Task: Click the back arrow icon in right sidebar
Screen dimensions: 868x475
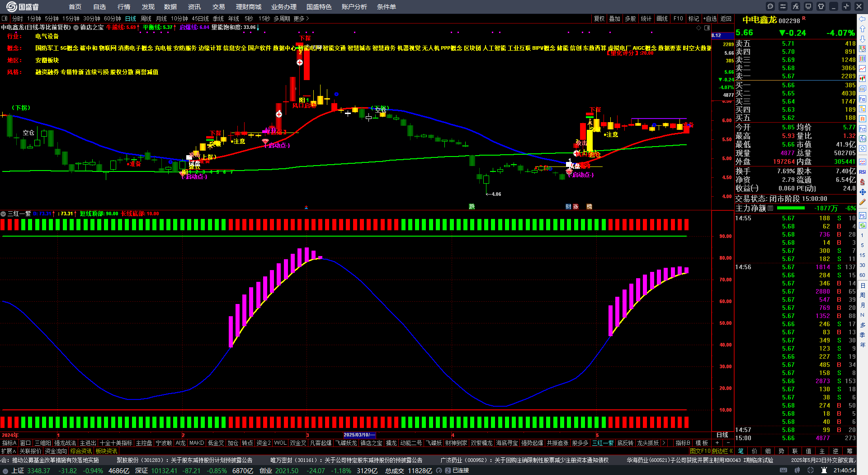Action: [863, 19]
